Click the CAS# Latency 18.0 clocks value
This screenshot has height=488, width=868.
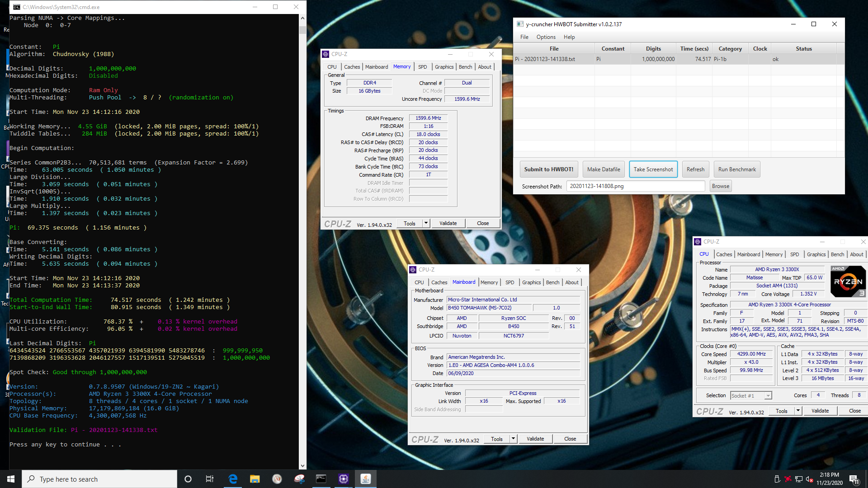(428, 135)
